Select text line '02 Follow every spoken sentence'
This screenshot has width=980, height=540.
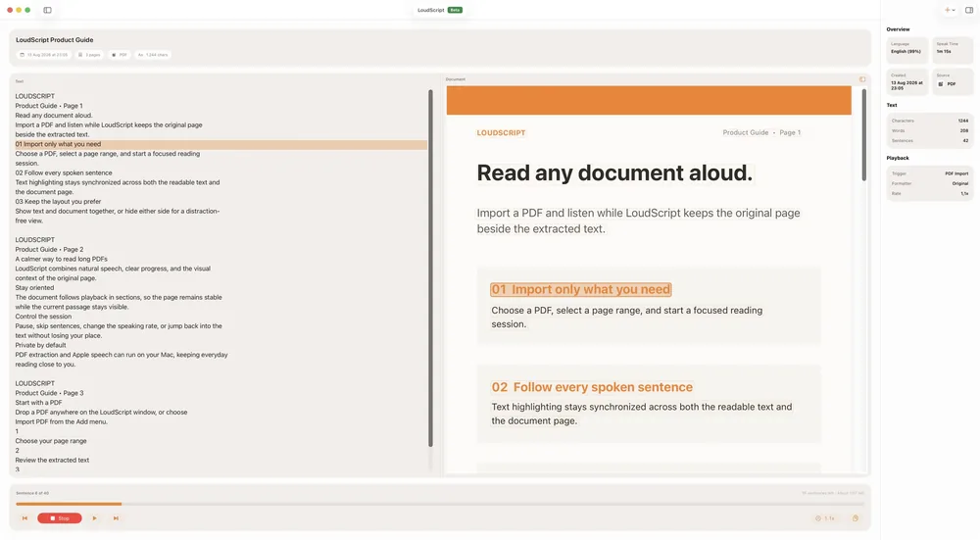64,173
